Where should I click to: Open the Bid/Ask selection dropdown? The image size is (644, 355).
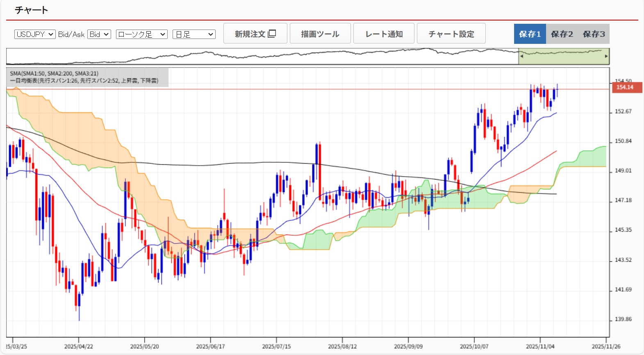pos(99,34)
